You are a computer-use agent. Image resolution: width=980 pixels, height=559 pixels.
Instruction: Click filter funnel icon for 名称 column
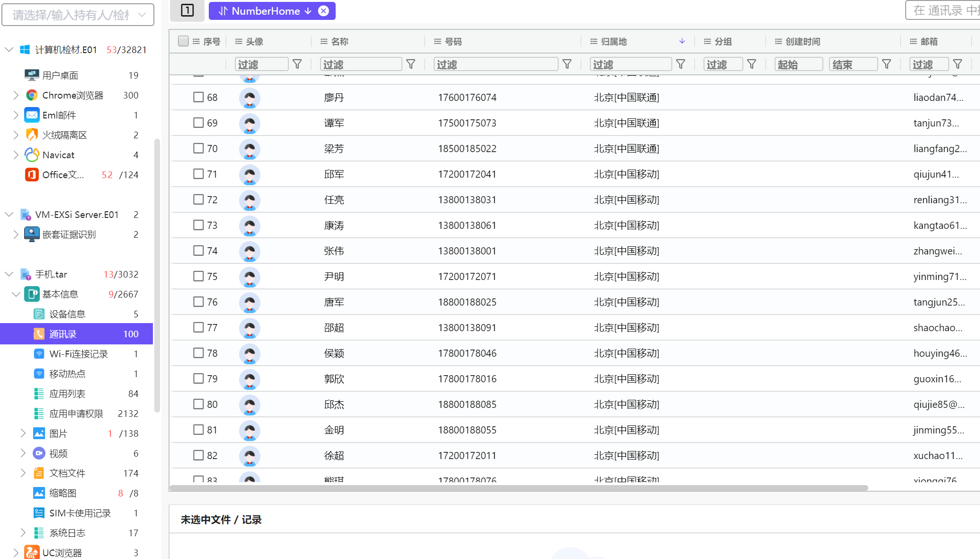(x=411, y=64)
